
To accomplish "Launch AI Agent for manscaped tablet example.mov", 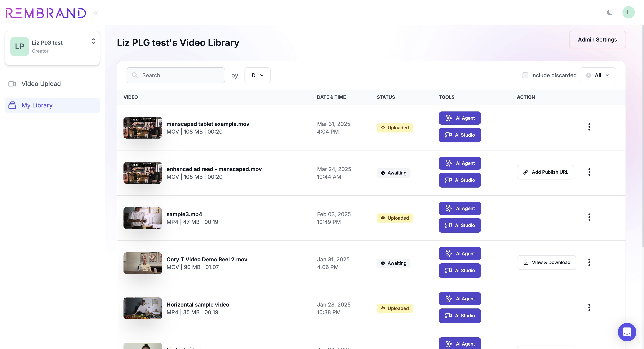I will coord(460,118).
